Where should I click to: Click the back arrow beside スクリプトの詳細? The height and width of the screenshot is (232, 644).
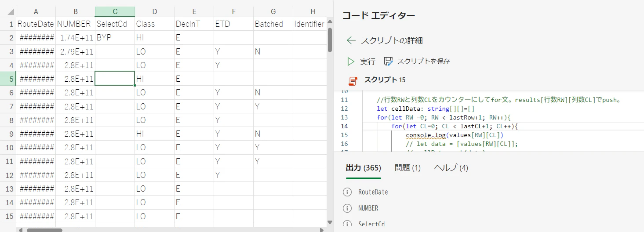tap(351, 40)
